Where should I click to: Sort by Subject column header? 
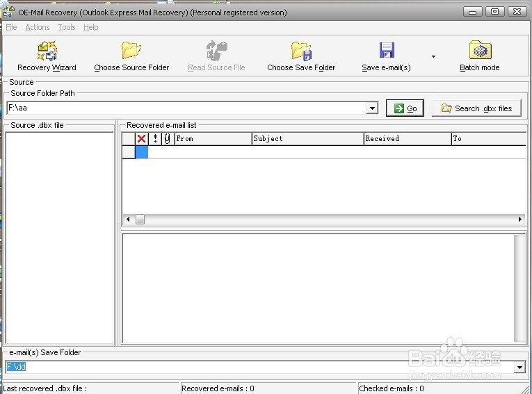tap(308, 138)
